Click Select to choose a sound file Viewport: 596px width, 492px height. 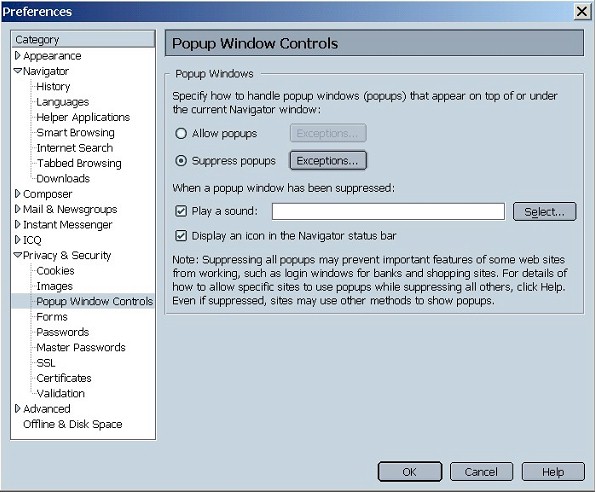(x=544, y=211)
